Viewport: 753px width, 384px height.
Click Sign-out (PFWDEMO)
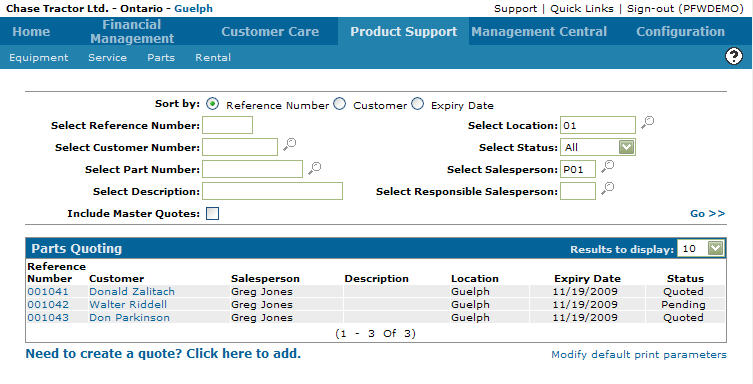(x=685, y=9)
